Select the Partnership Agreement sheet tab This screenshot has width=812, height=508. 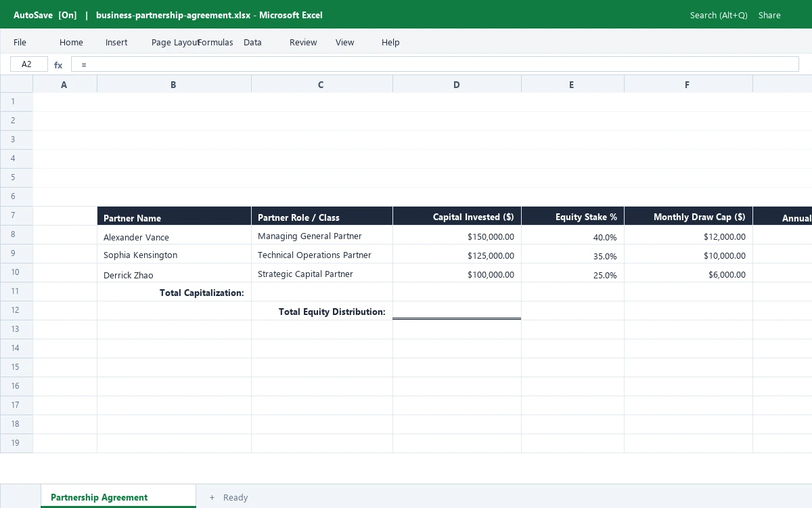click(x=118, y=496)
